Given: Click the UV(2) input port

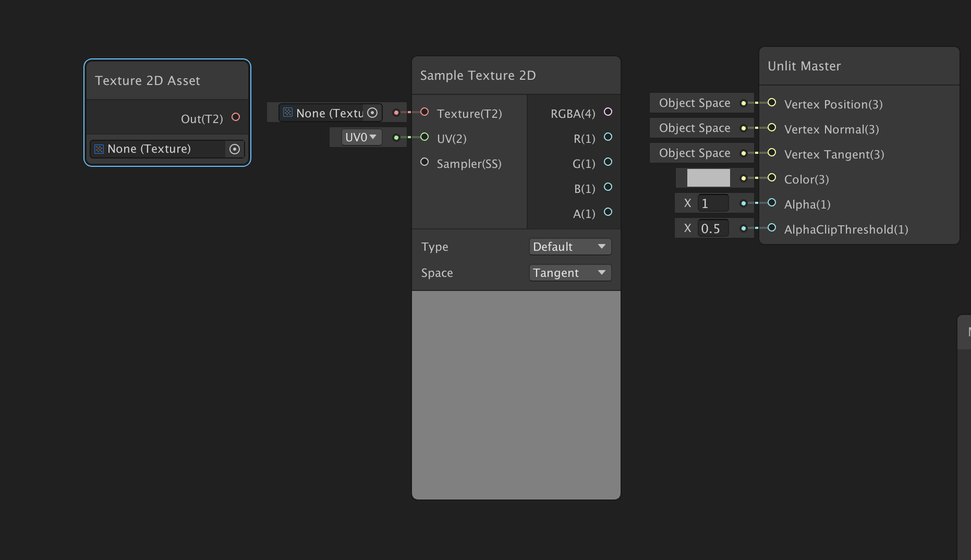Looking at the screenshot, I should (x=424, y=137).
